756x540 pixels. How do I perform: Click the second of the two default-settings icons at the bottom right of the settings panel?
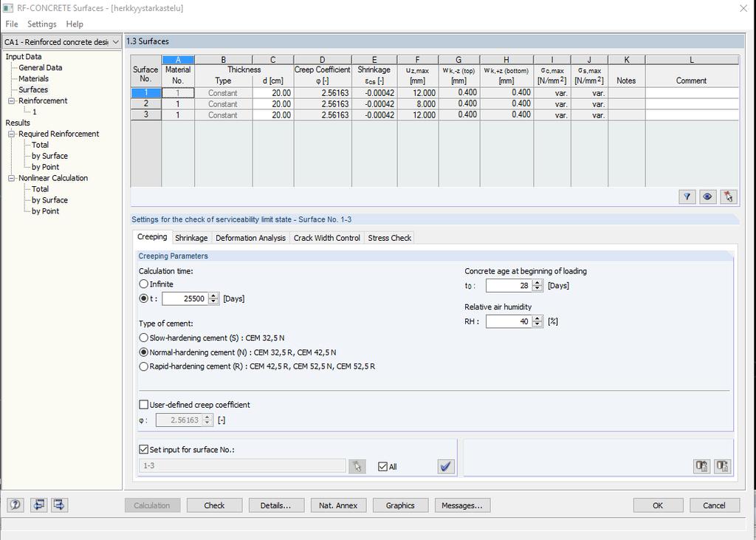tap(722, 466)
